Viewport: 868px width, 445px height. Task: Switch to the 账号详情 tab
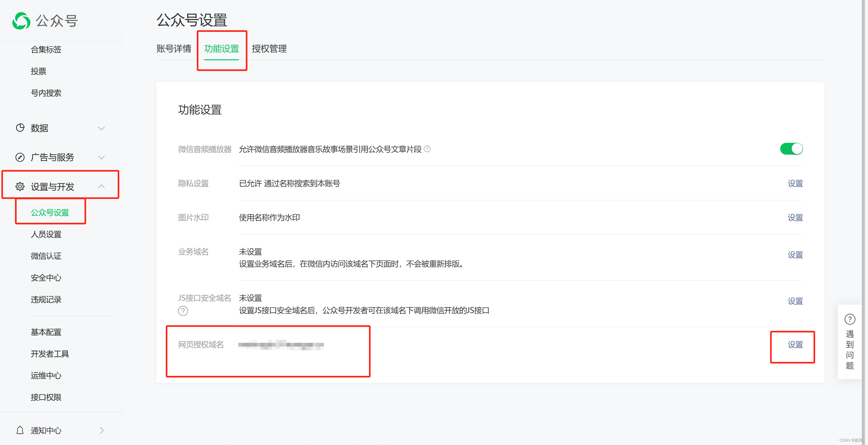click(x=174, y=48)
